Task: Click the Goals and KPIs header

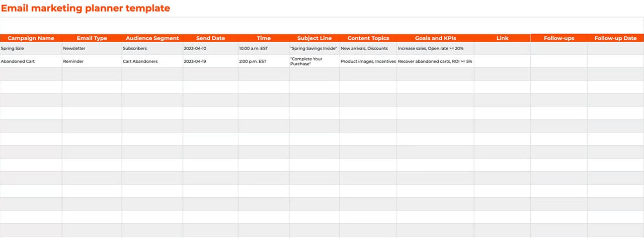Action: pyautogui.click(x=436, y=38)
